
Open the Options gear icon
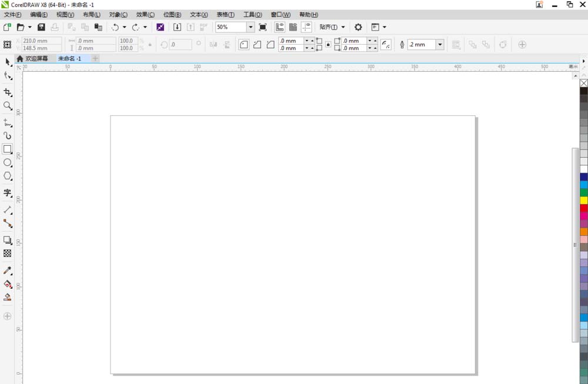[358, 27]
